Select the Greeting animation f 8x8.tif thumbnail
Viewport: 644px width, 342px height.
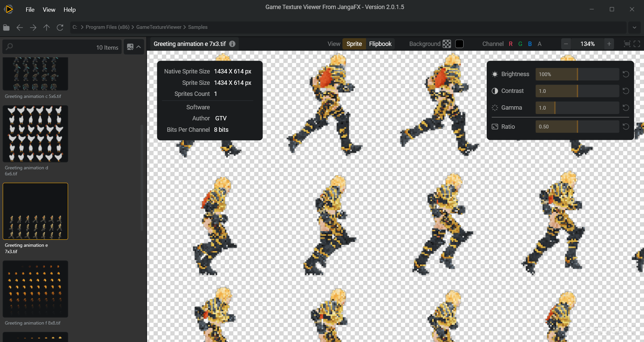(x=35, y=289)
